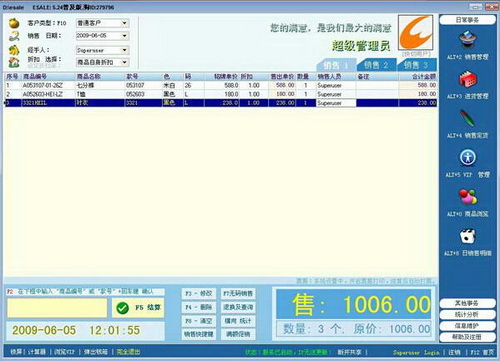Open the 信息维护 panel button
The image size is (500, 361).
pos(467,326)
